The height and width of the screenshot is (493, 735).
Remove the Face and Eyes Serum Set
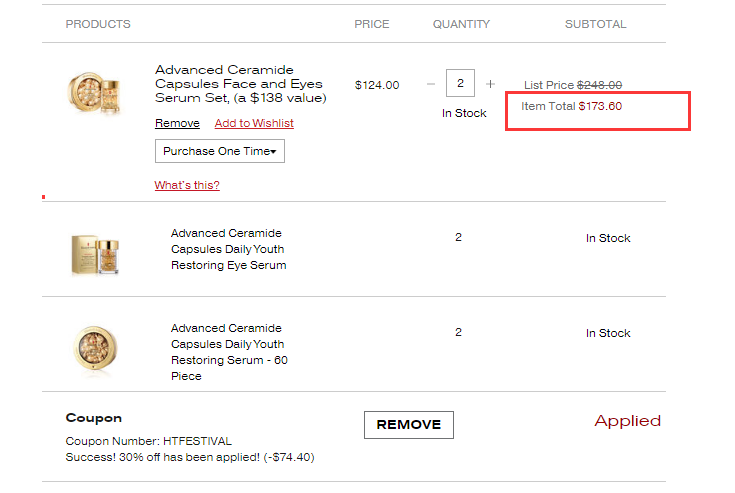coord(177,123)
